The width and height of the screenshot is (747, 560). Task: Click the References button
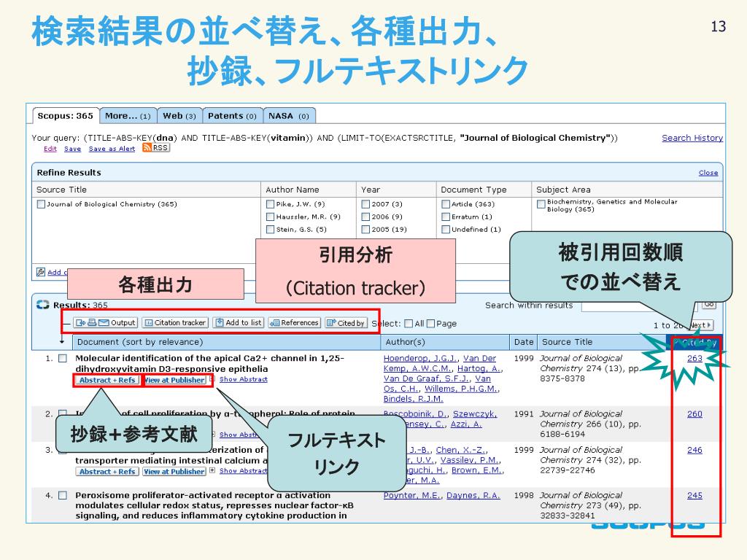click(295, 323)
